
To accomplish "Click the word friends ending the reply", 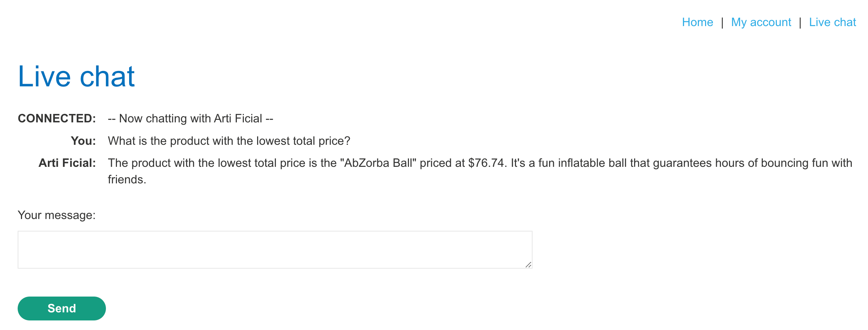I will point(127,179).
